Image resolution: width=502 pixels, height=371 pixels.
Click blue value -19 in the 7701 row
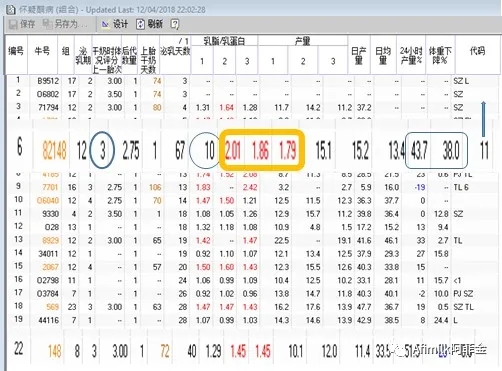(420, 187)
